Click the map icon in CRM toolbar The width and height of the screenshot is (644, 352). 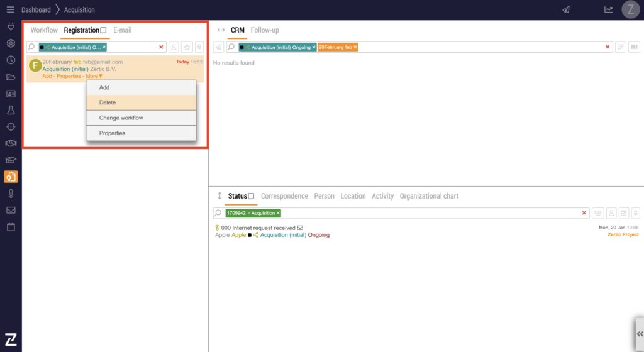coord(634,47)
